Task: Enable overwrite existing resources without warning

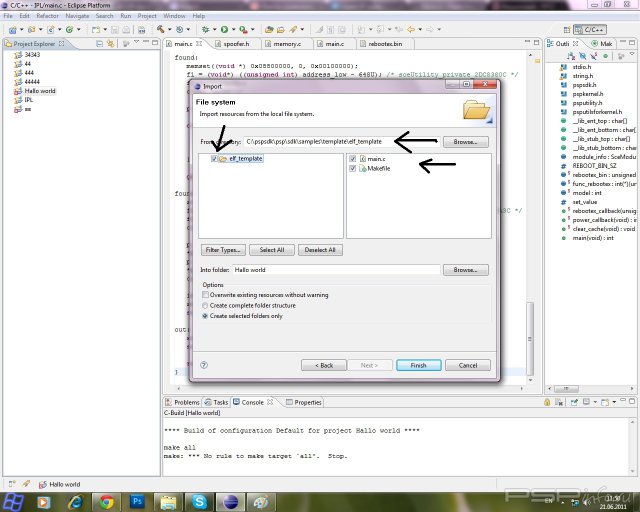Action: [x=206, y=295]
